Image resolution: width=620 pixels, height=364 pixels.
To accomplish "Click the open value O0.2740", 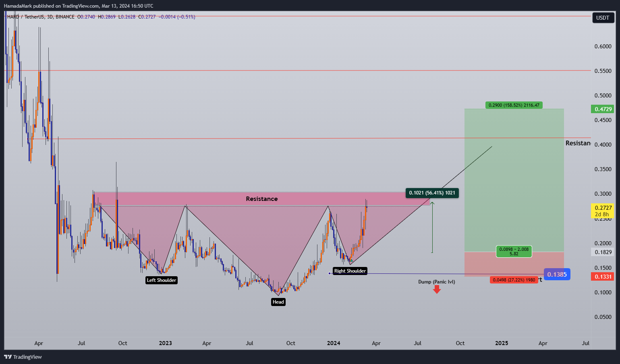I will [x=87, y=17].
